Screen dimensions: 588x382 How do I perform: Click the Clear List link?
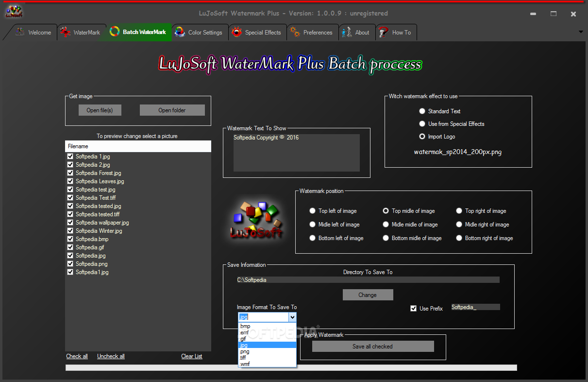192,356
